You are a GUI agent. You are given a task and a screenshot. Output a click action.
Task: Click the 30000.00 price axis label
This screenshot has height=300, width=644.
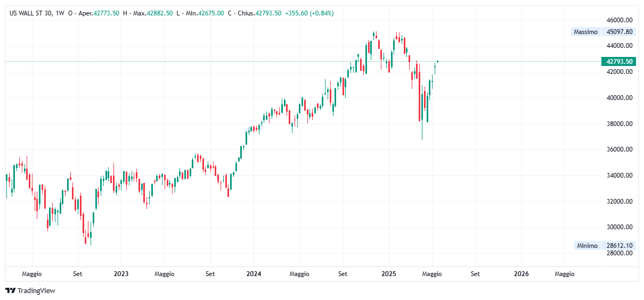coord(619,227)
